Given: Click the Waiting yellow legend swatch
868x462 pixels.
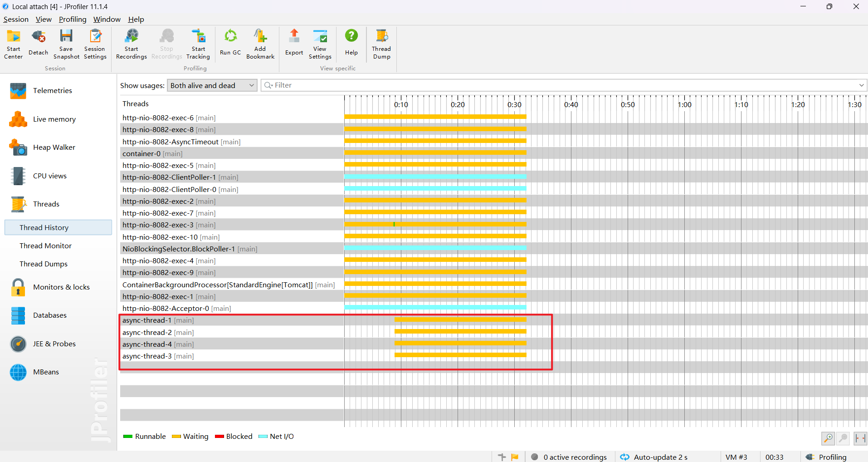Looking at the screenshot, I should 176,437.
